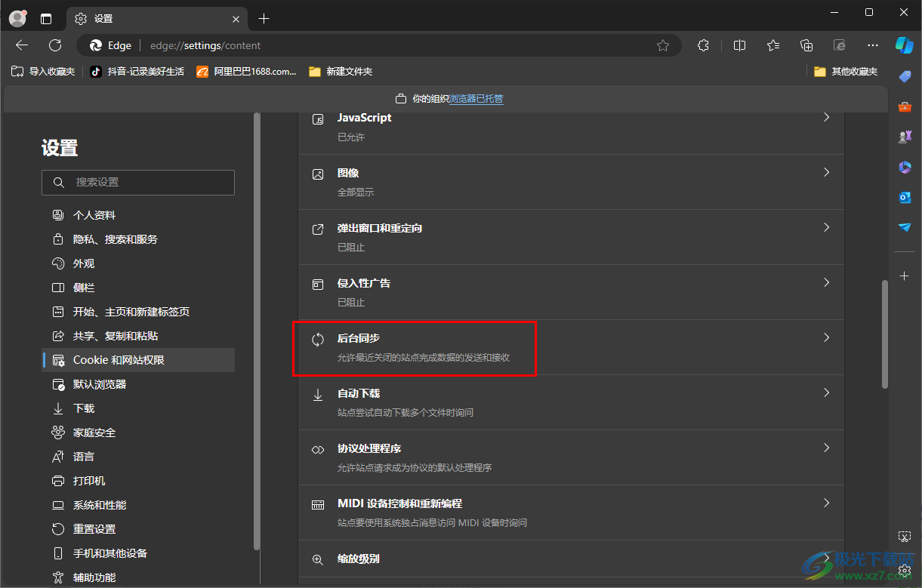
Task: Click the settings page vertical scrollbar
Action: 885,335
